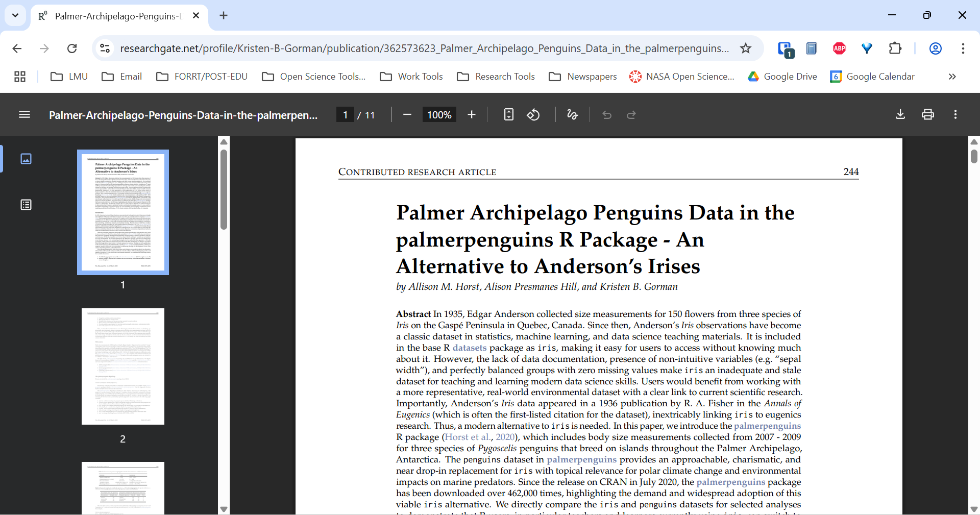Open the Work Tools bookmarks folder
The height and width of the screenshot is (515, 980).
pyautogui.click(x=411, y=77)
